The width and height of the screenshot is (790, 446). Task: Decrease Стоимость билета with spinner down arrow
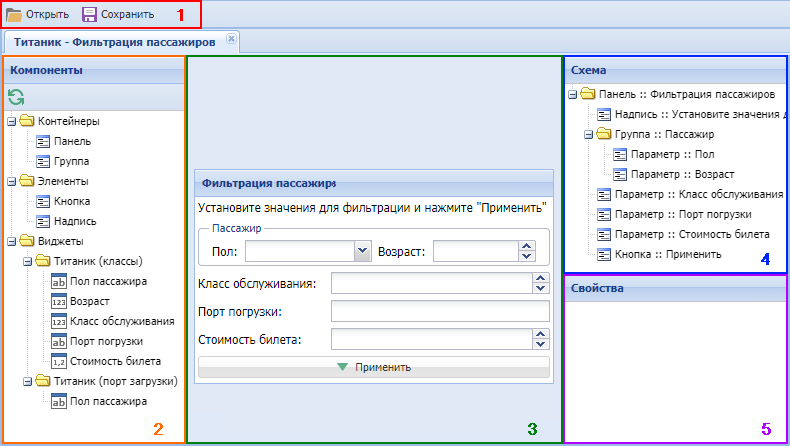541,344
